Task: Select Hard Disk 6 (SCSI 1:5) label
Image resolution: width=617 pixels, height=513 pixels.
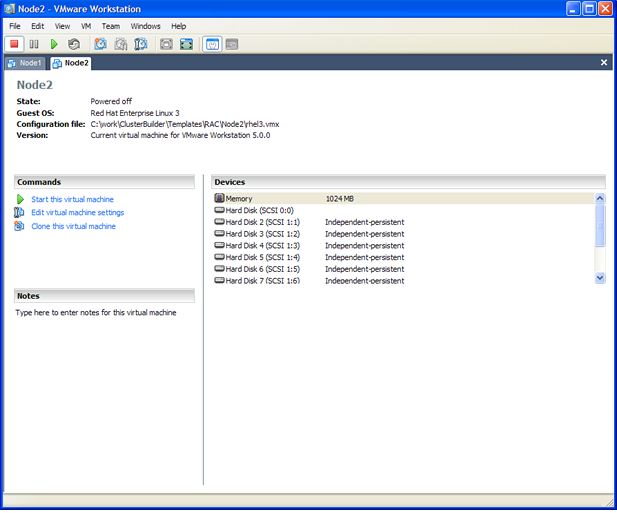Action: (x=262, y=269)
